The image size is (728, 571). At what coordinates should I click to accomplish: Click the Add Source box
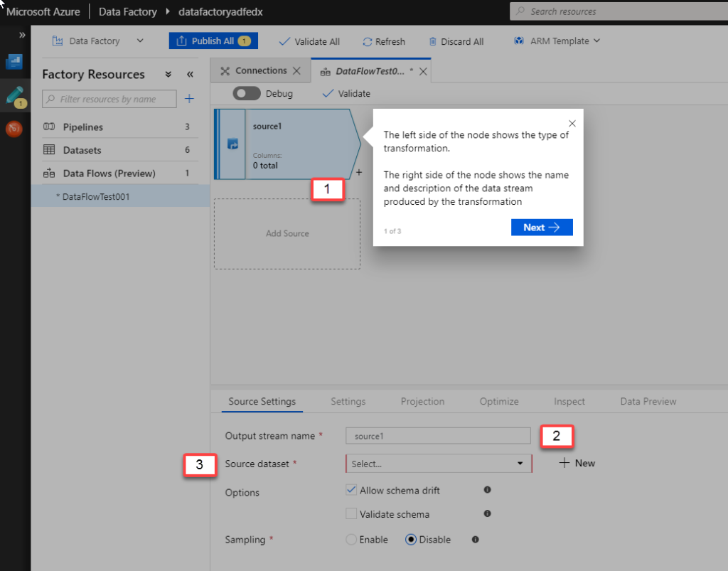coord(287,233)
